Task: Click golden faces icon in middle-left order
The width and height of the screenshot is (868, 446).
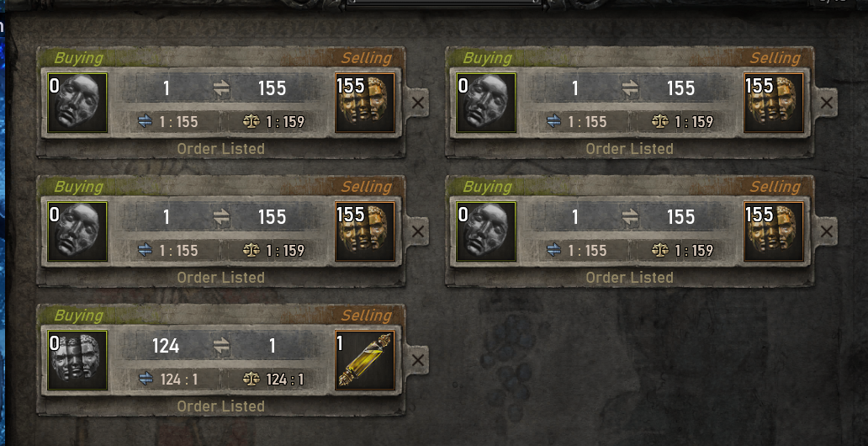Action: pos(365,231)
